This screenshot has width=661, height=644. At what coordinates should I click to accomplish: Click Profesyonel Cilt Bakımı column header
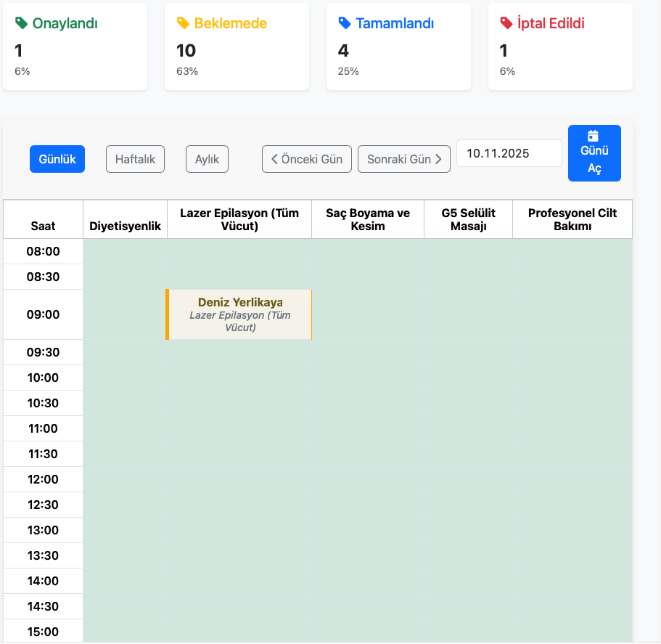(x=572, y=219)
